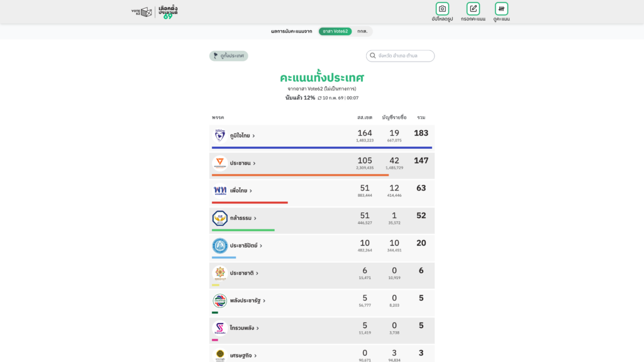
Task: Select the ดูทั้งประเทศ flag pill
Action: click(x=229, y=56)
